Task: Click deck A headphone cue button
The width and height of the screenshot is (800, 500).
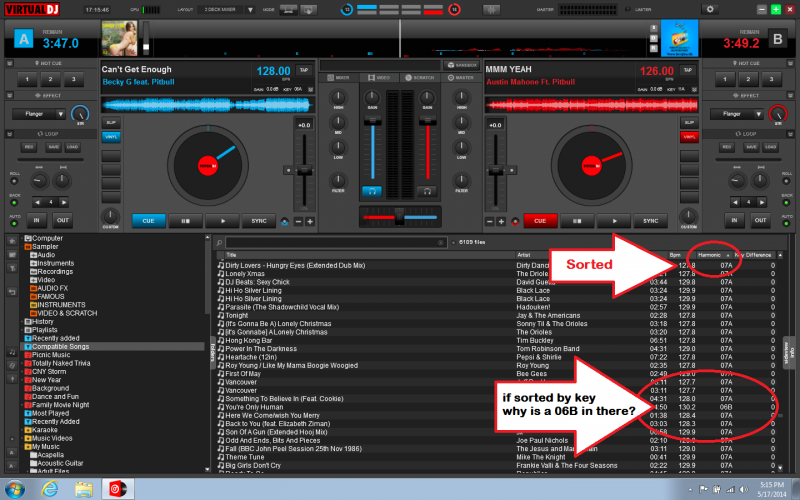Action: (372, 191)
